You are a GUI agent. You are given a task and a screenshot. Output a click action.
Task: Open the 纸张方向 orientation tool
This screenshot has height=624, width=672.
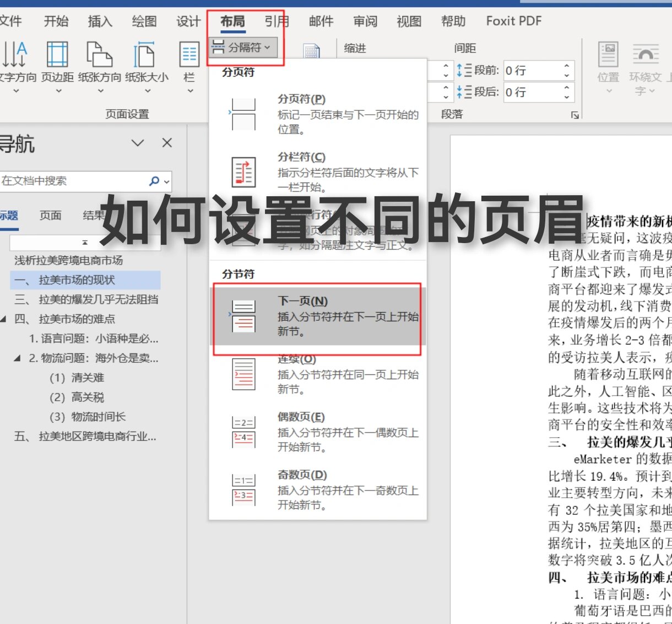(x=100, y=66)
